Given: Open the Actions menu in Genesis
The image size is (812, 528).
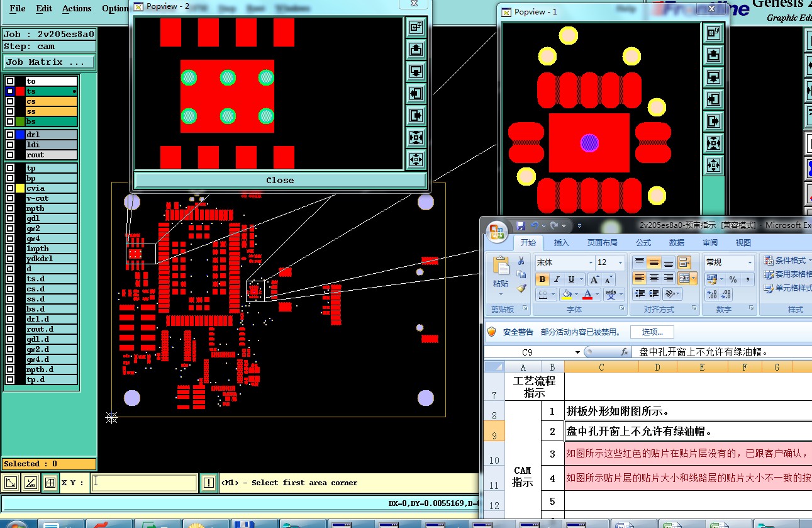Looking at the screenshot, I should [x=77, y=9].
